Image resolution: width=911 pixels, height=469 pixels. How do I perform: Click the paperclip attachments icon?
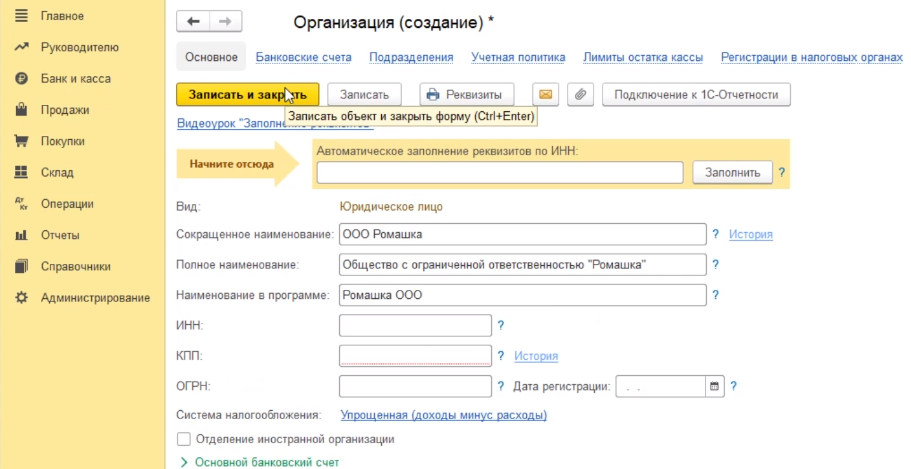[x=580, y=94]
